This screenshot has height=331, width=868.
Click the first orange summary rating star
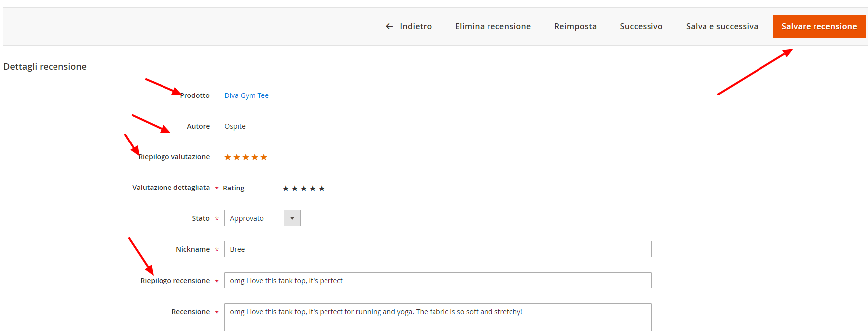228,157
